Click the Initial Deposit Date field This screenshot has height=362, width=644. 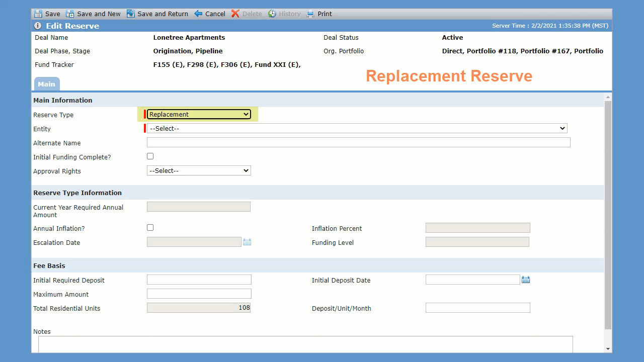(x=473, y=280)
